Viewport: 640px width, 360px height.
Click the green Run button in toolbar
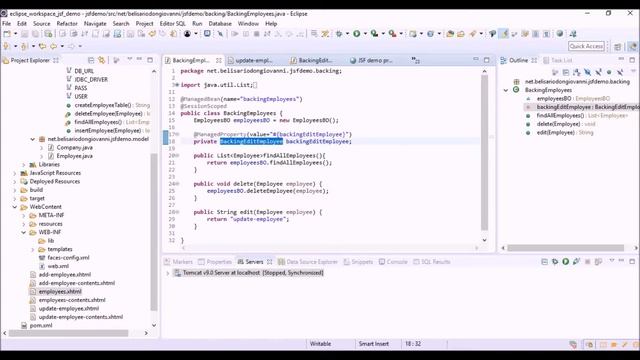[357, 34]
